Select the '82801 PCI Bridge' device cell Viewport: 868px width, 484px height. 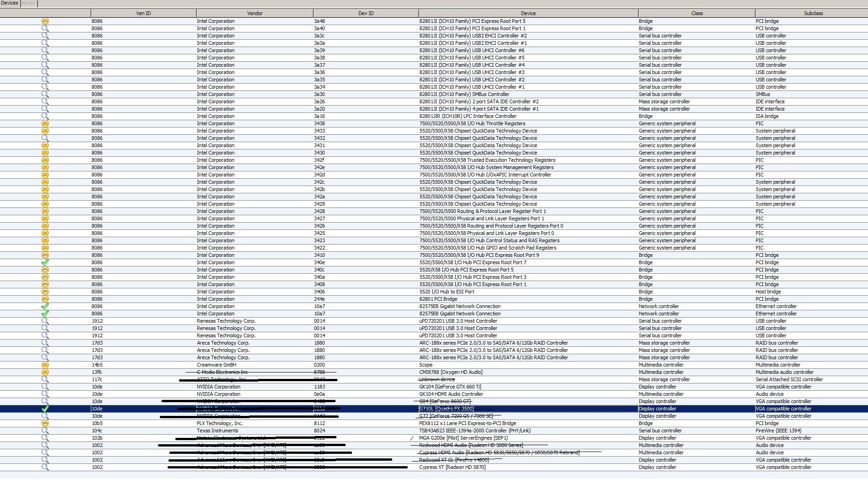[x=528, y=299]
